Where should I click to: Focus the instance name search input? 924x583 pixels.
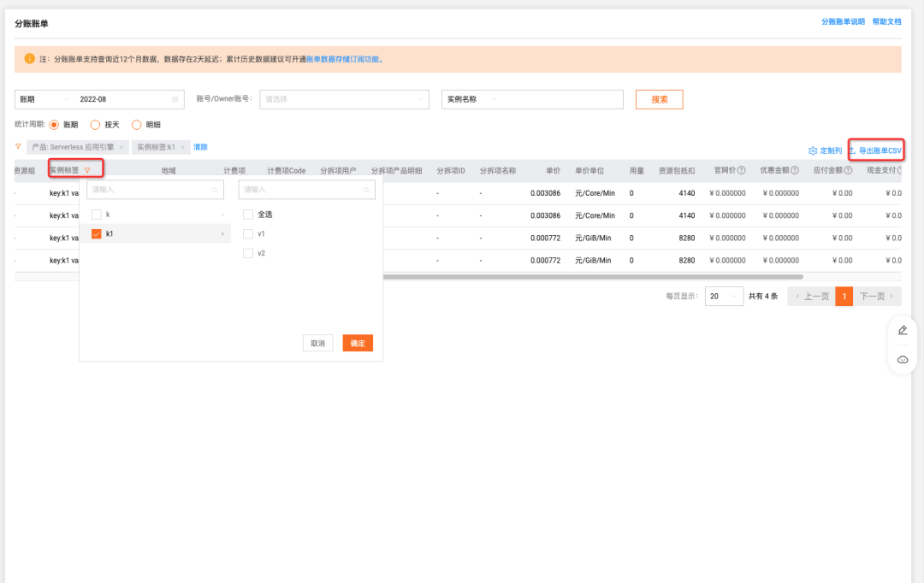[x=562, y=99]
